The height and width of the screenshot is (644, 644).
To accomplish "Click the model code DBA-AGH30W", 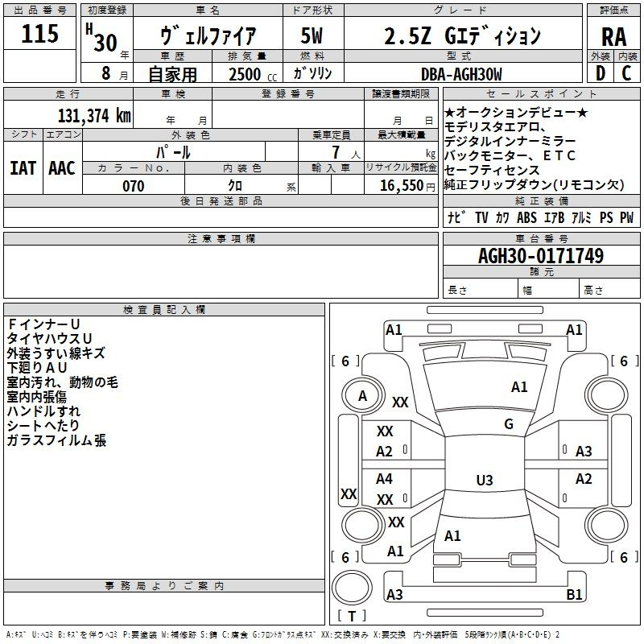I will point(460,73).
